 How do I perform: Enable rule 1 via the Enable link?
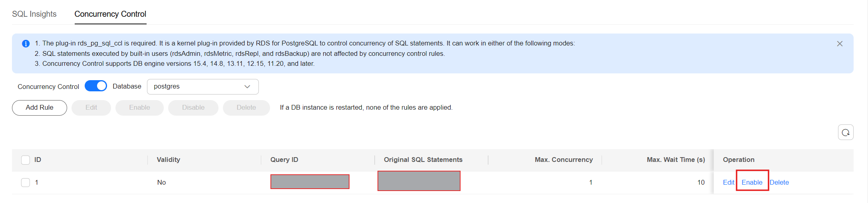(752, 182)
